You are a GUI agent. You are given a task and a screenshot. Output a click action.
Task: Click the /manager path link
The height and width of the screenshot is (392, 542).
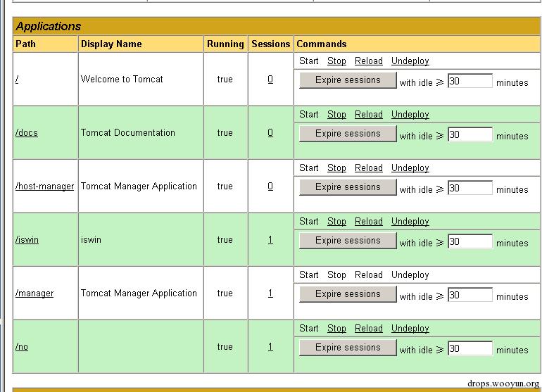(34, 293)
